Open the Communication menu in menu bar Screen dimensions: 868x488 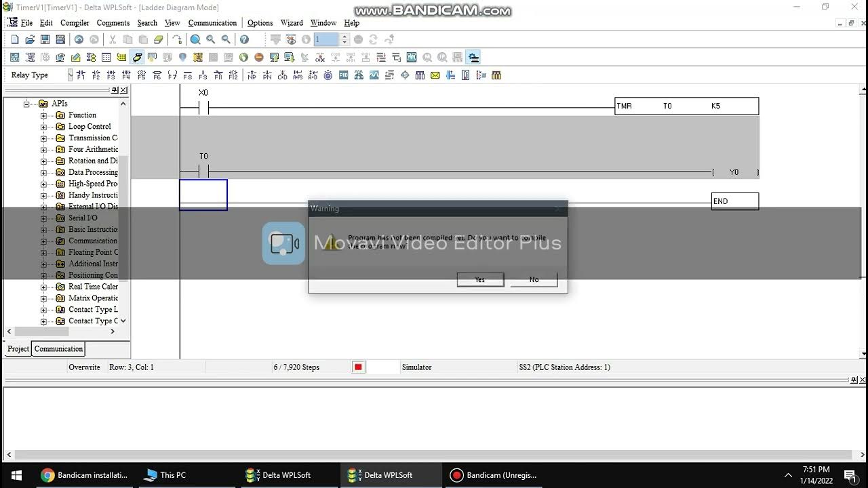click(x=212, y=23)
